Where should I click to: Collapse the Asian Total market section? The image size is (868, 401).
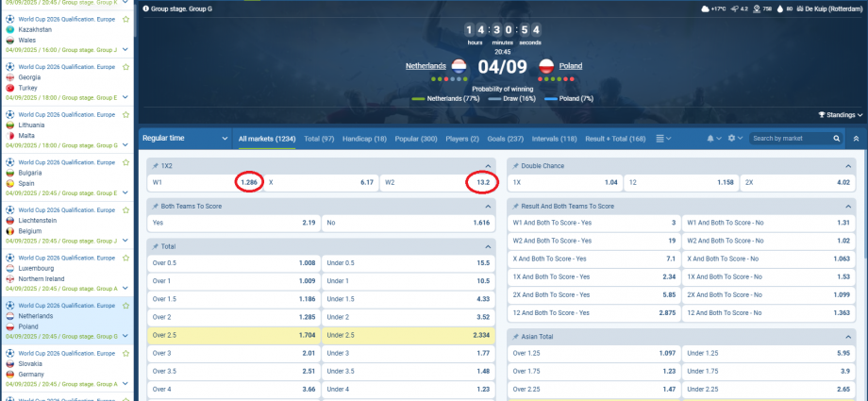[x=848, y=337]
